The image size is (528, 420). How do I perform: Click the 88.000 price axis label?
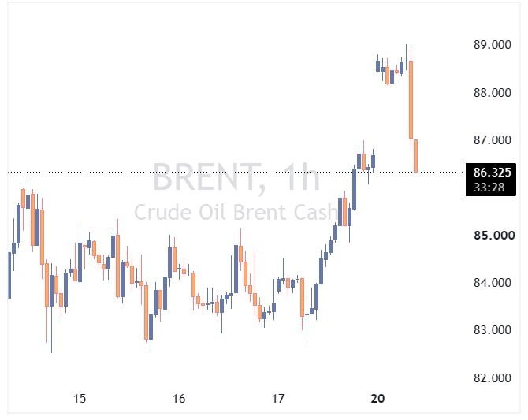tap(492, 93)
